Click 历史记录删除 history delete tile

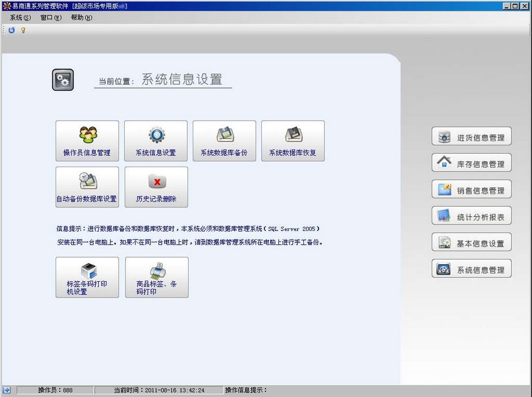click(156, 187)
